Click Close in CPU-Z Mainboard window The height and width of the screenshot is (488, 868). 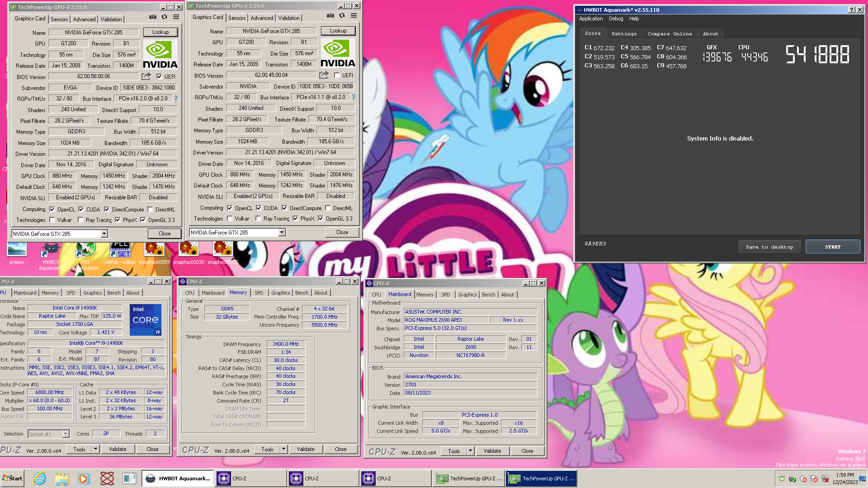[x=527, y=451]
